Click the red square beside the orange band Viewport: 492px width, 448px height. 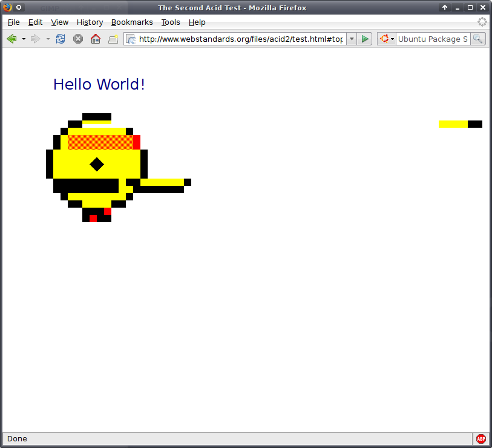137,142
